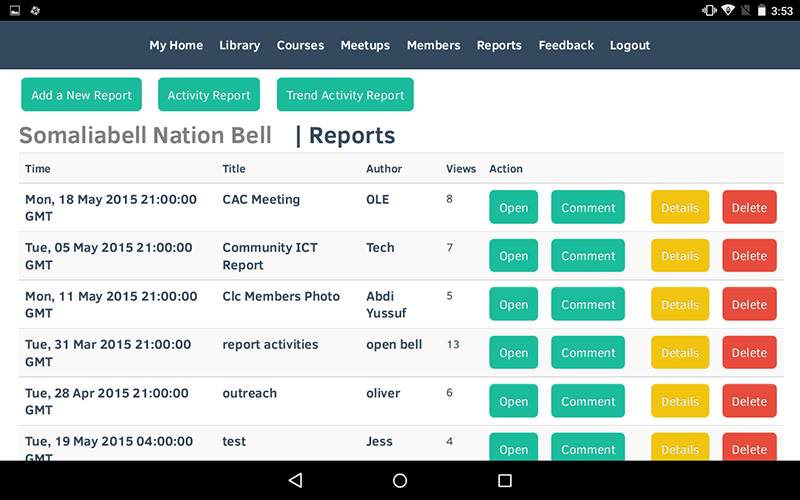Viewport: 800px width, 500px height.
Task: Tap the Android Back navigation icon
Action: tap(295, 480)
